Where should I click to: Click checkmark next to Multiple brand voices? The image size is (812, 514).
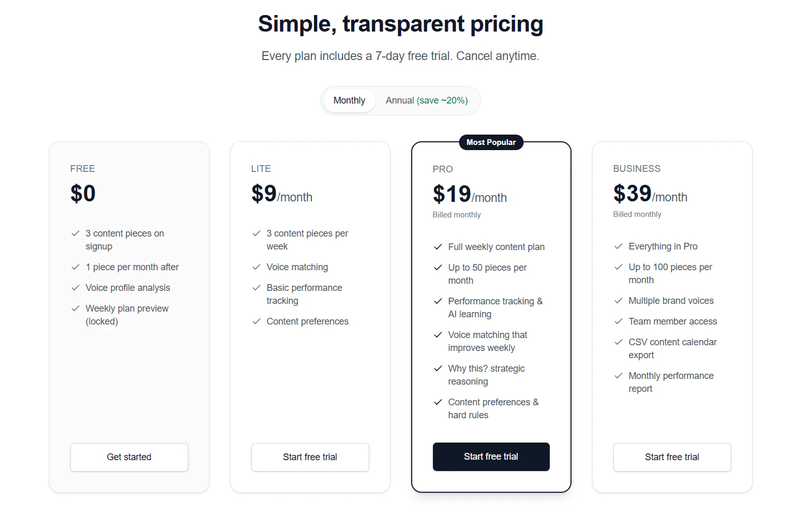pos(619,301)
